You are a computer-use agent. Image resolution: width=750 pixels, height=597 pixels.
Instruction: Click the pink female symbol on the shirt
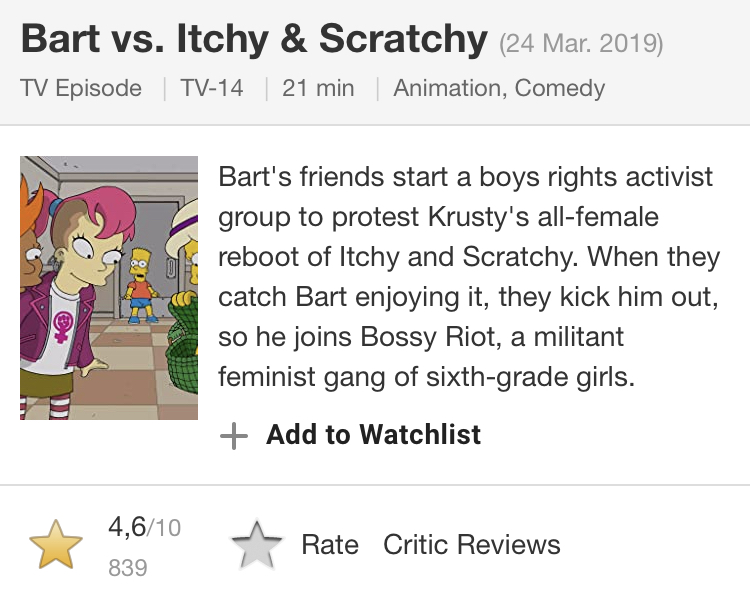[x=64, y=327]
